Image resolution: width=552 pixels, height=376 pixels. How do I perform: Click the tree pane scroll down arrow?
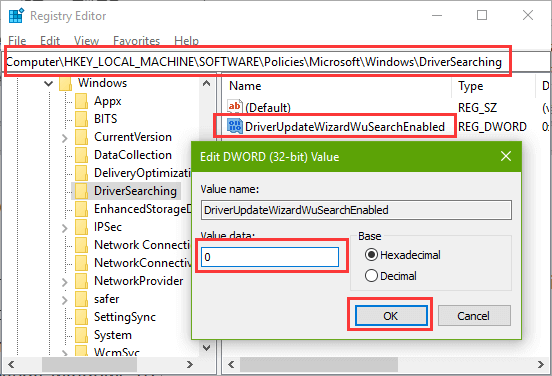point(207,348)
